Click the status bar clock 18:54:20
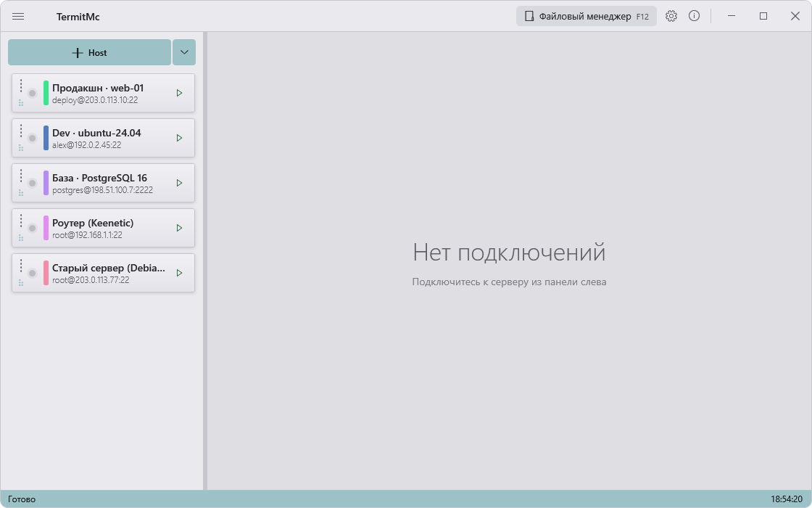The width and height of the screenshot is (812, 508). coord(786,499)
